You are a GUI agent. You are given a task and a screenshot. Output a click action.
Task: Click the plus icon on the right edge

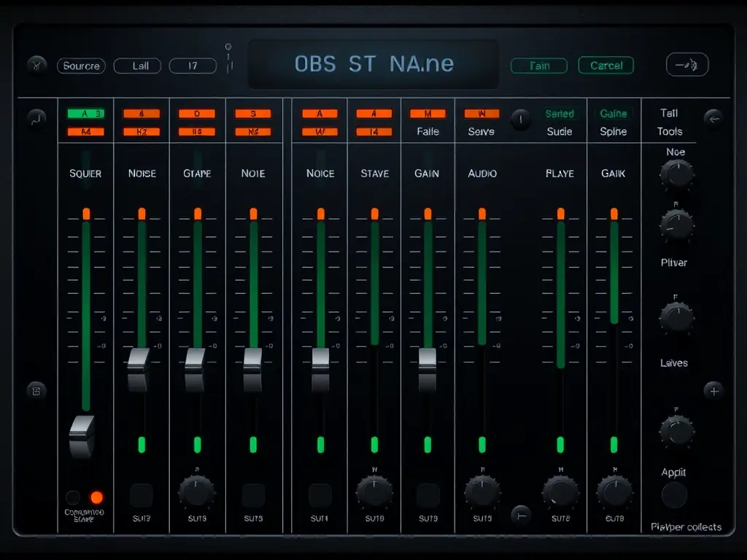(x=713, y=392)
